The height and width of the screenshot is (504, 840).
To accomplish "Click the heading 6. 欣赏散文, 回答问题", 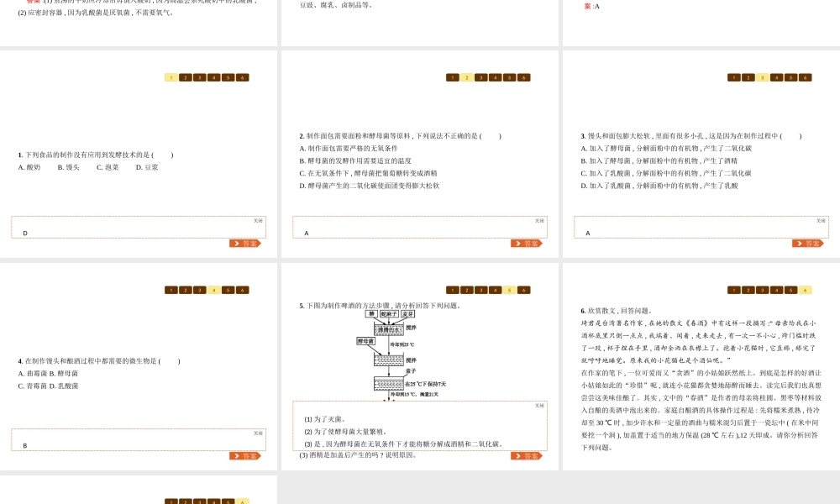I will (x=616, y=311).
